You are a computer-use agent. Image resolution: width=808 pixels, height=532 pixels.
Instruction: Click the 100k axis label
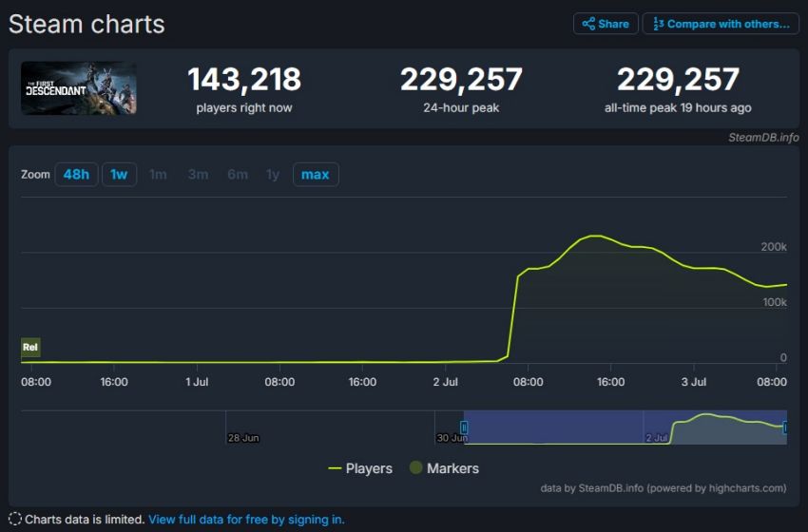775,302
